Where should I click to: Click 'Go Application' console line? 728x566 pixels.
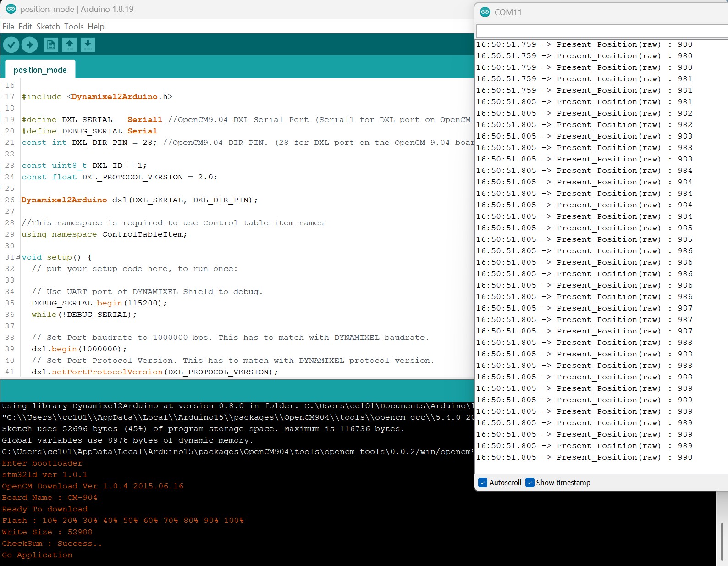(x=37, y=555)
